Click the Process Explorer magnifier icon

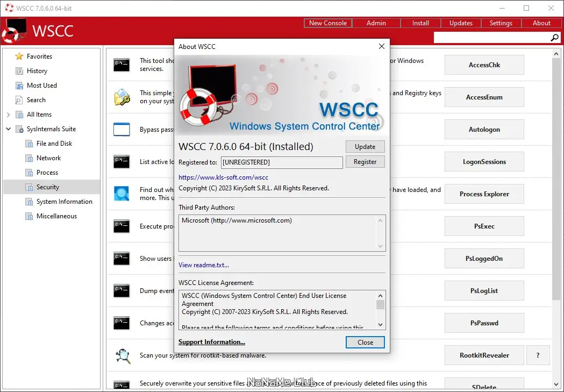122,194
